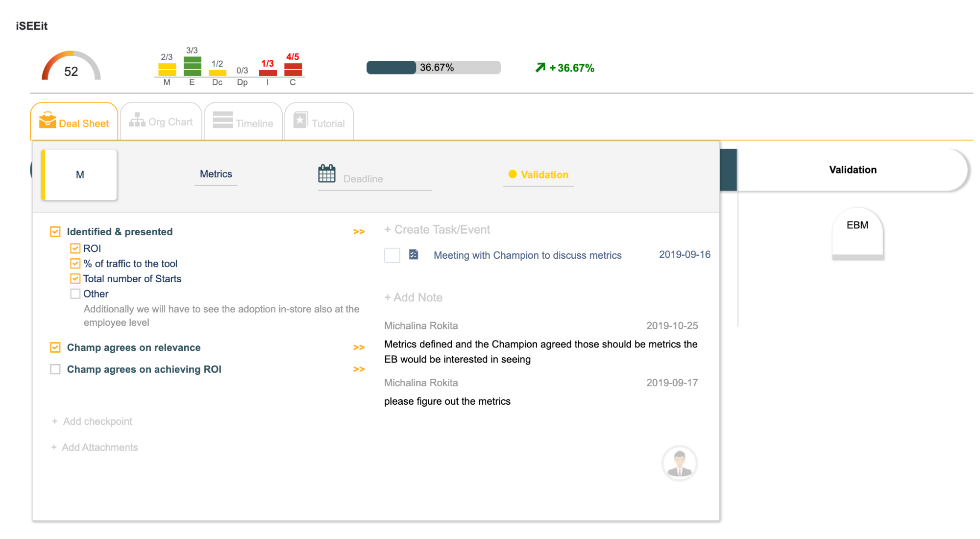
Task: Click the Dp label in the chart
Action: (x=243, y=82)
